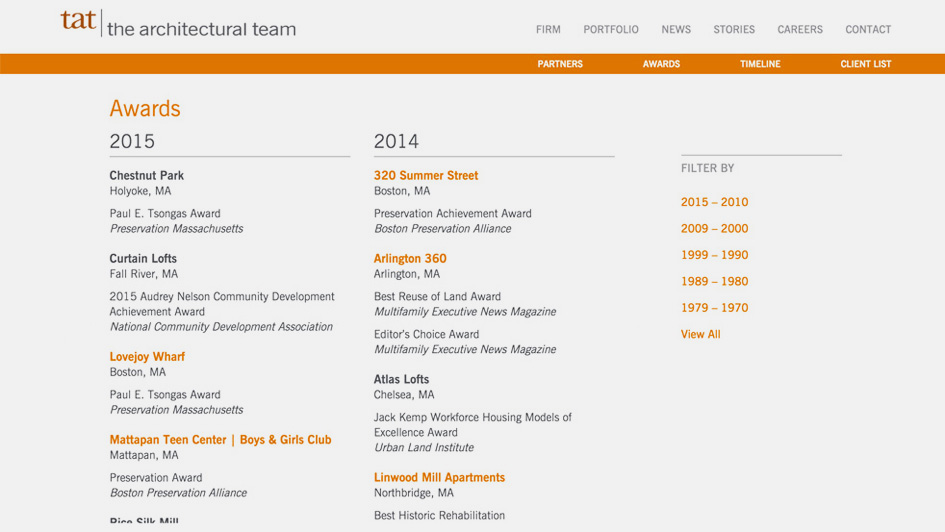Open the STORIES section

[733, 30]
